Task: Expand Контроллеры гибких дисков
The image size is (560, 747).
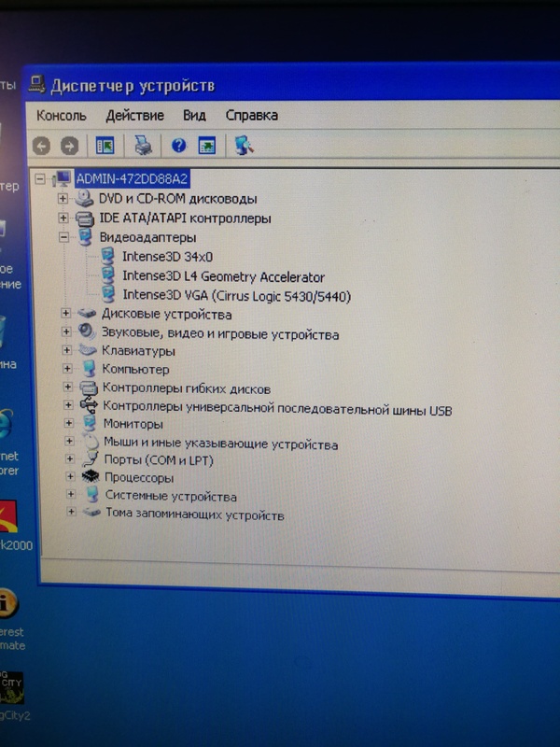Action: 67,387
